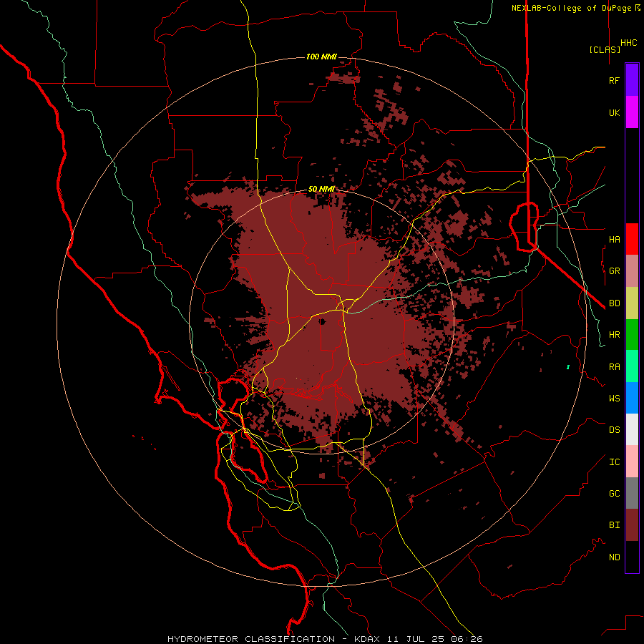Click the IC legend label
The image size is (644, 644).
coord(614,462)
